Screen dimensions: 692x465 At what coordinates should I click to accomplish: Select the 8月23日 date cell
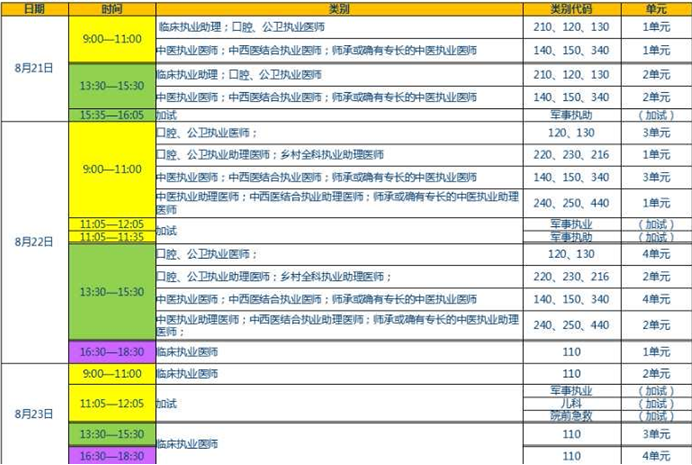(34, 413)
